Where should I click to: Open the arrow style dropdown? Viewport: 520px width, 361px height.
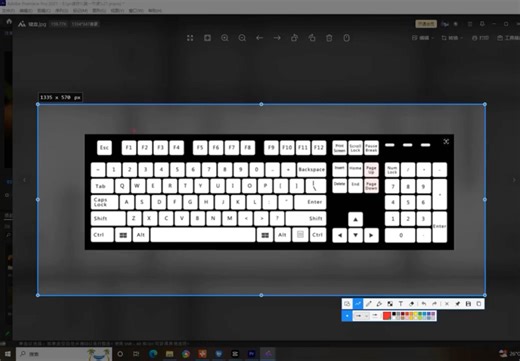pos(361,315)
